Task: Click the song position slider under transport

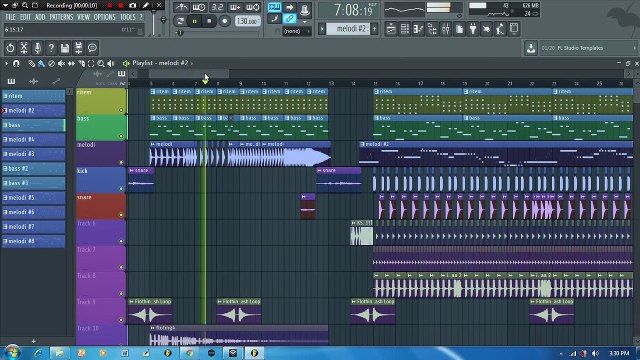Action: coord(218,33)
